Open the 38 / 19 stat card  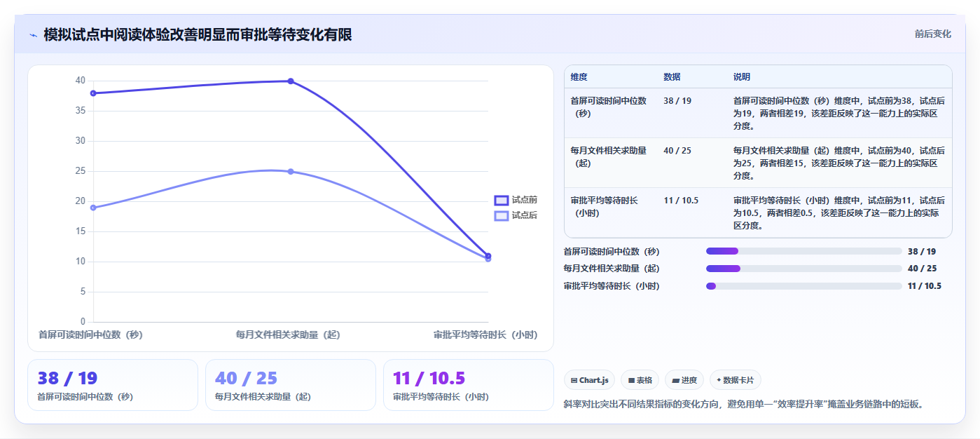pyautogui.click(x=113, y=385)
